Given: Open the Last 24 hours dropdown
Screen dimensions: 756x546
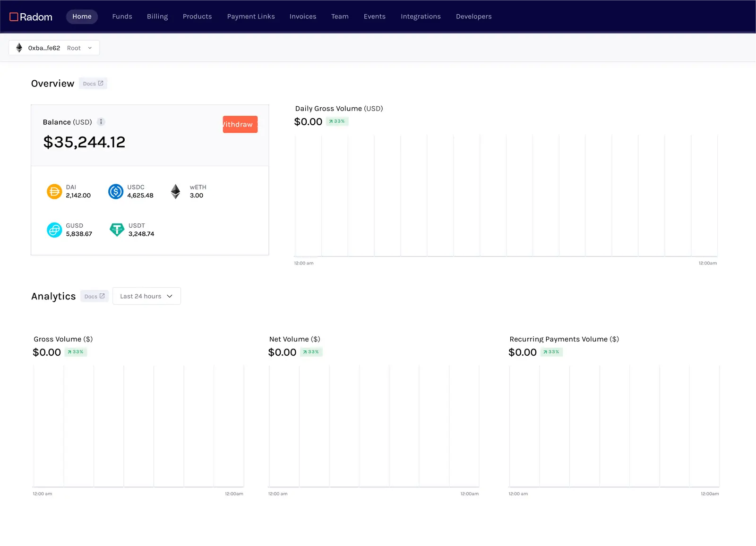Looking at the screenshot, I should tap(146, 296).
